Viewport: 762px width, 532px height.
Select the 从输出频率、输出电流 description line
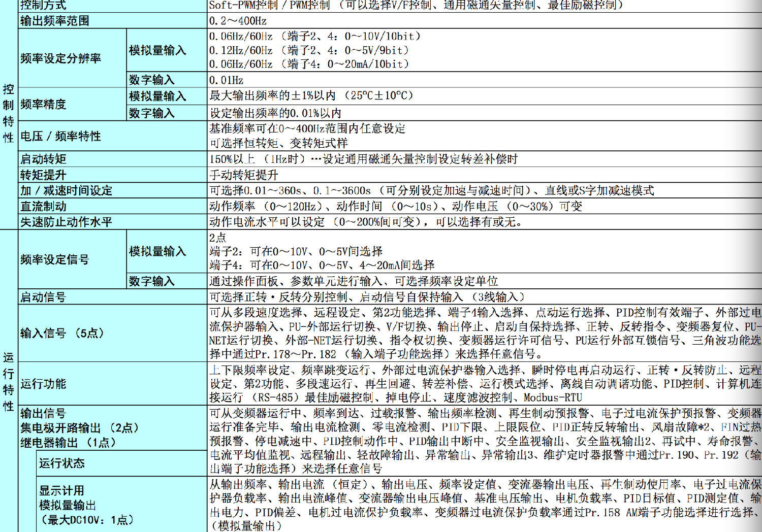pyautogui.click(x=486, y=484)
